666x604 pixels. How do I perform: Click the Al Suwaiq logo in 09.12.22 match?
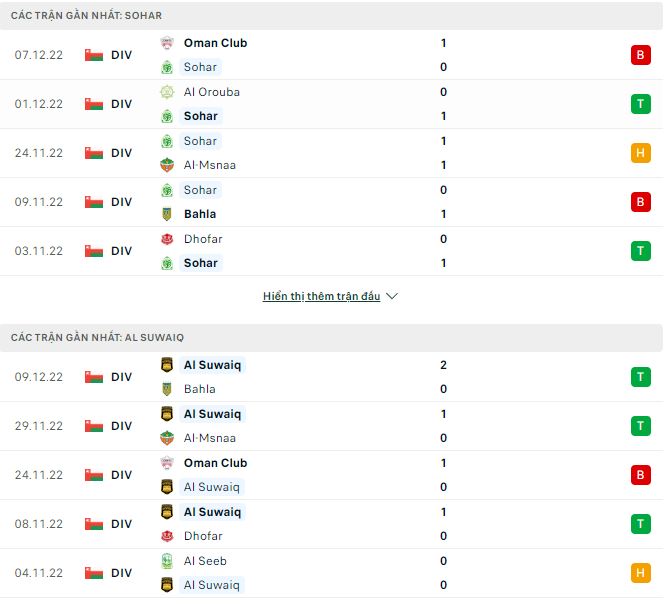(x=167, y=365)
